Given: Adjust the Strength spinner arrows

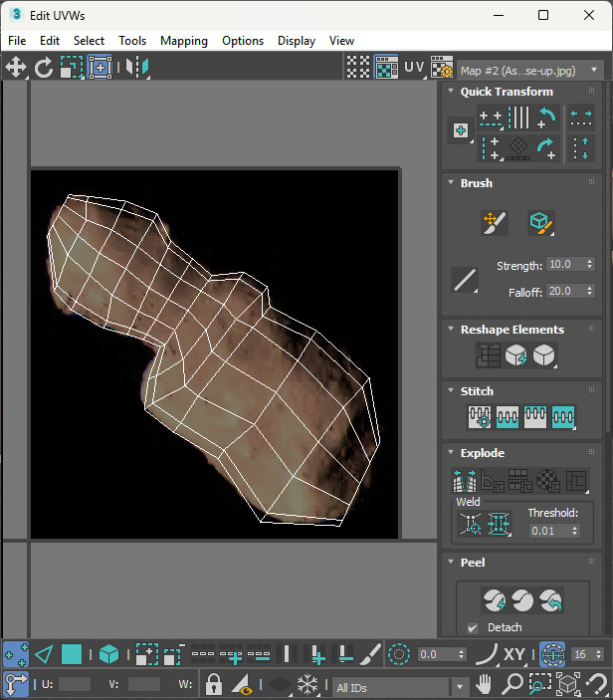Looking at the screenshot, I should (x=589, y=264).
